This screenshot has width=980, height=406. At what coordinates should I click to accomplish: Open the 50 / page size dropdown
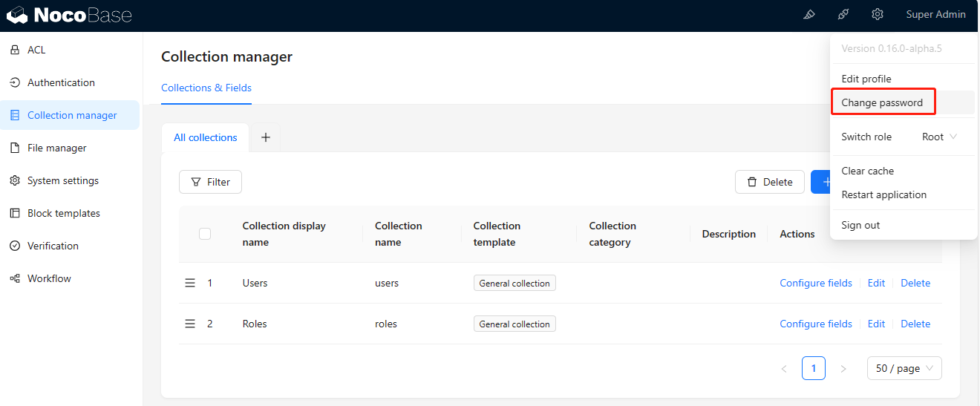[904, 369]
